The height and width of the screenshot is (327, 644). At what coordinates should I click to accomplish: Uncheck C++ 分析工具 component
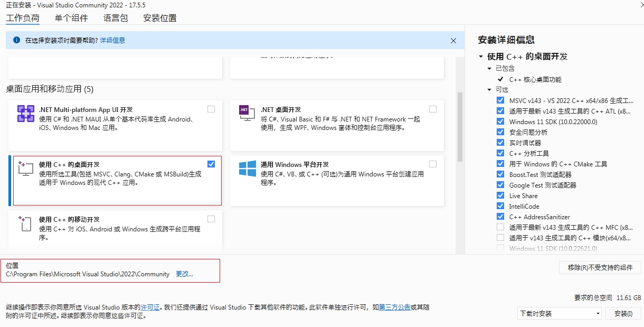500,153
